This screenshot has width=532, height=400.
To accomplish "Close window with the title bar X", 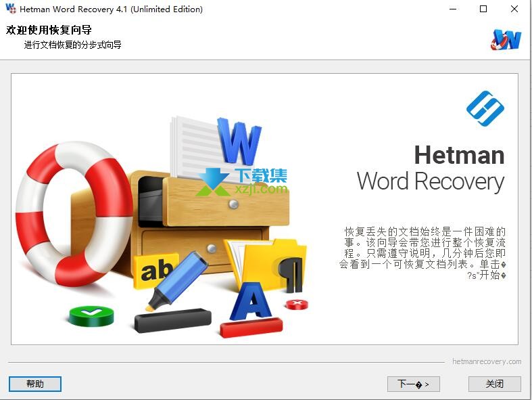I will click(514, 9).
